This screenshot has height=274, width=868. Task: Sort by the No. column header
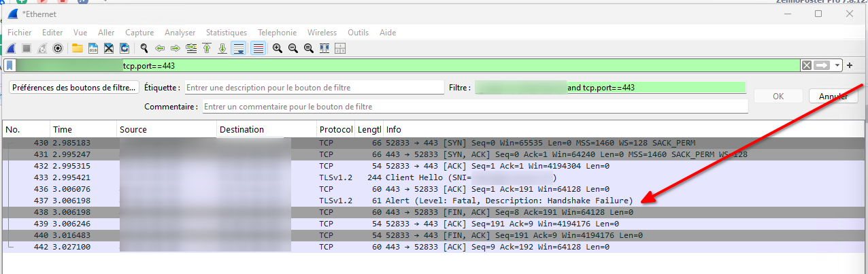click(x=26, y=130)
